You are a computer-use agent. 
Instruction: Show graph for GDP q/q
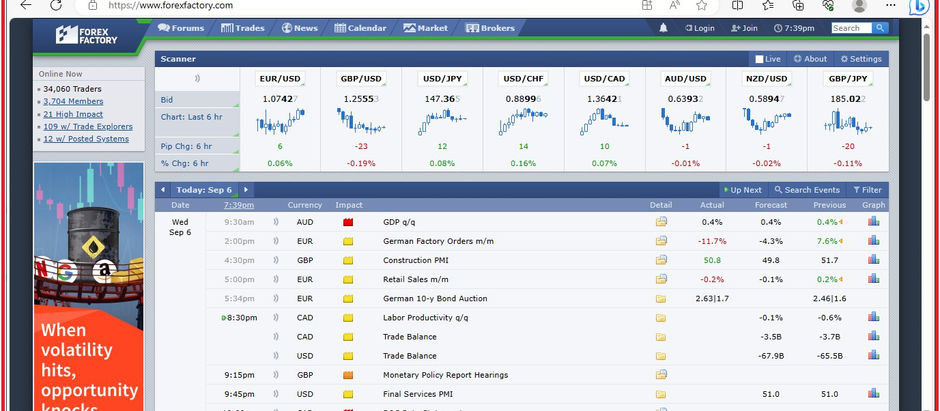pyautogui.click(x=873, y=221)
